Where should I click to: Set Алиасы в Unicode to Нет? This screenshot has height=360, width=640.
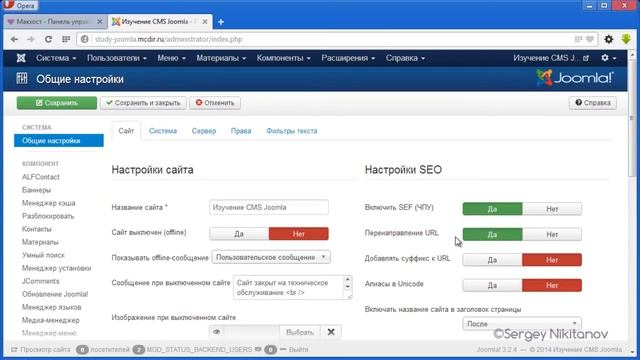[552, 285]
